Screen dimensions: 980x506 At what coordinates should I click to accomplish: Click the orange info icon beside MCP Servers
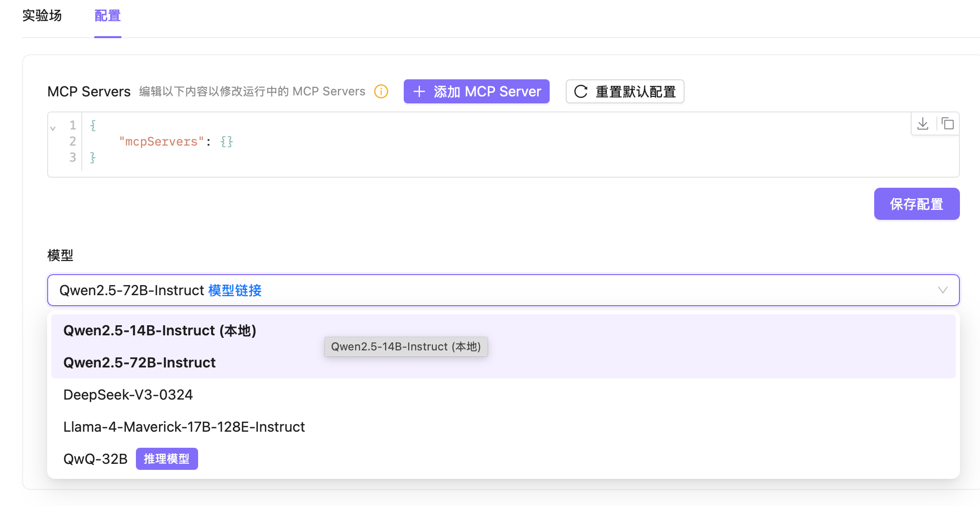(x=381, y=91)
